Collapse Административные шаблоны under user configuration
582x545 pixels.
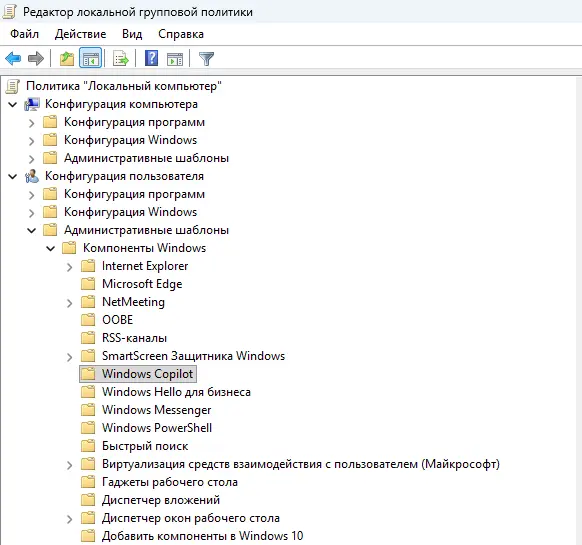tap(32, 231)
